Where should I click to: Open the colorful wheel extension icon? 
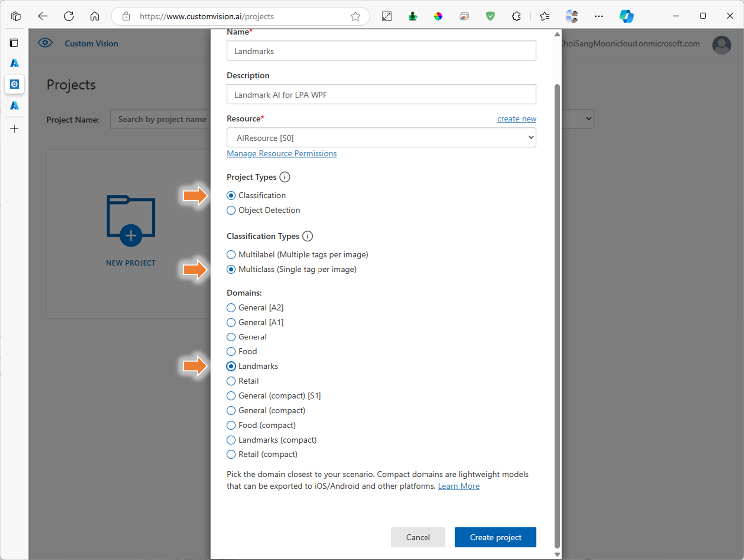[x=438, y=16]
